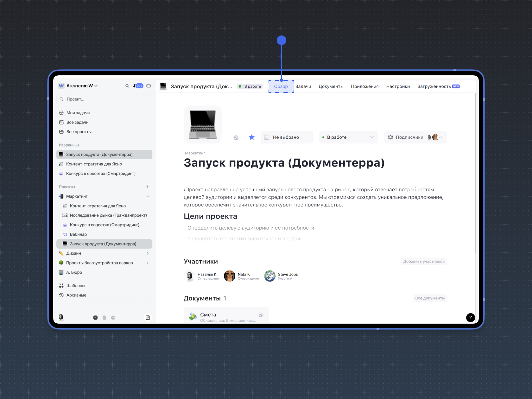
Task: Toggle the checkmark tasks icon in footer
Action: [95, 318]
